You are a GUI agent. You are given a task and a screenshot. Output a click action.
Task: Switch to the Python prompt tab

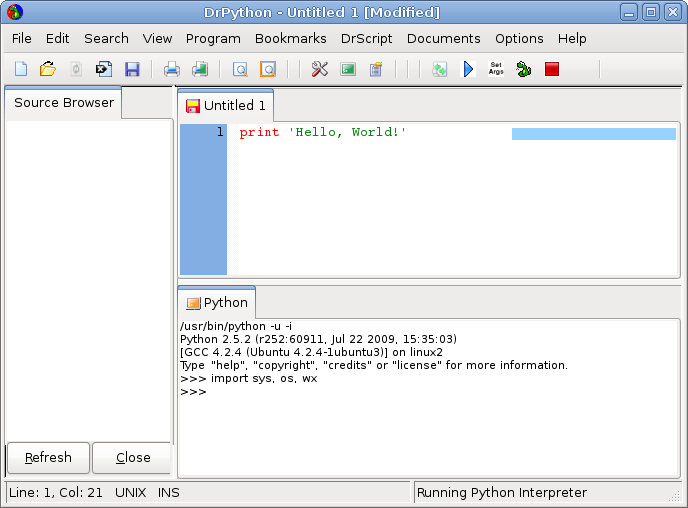(217, 303)
